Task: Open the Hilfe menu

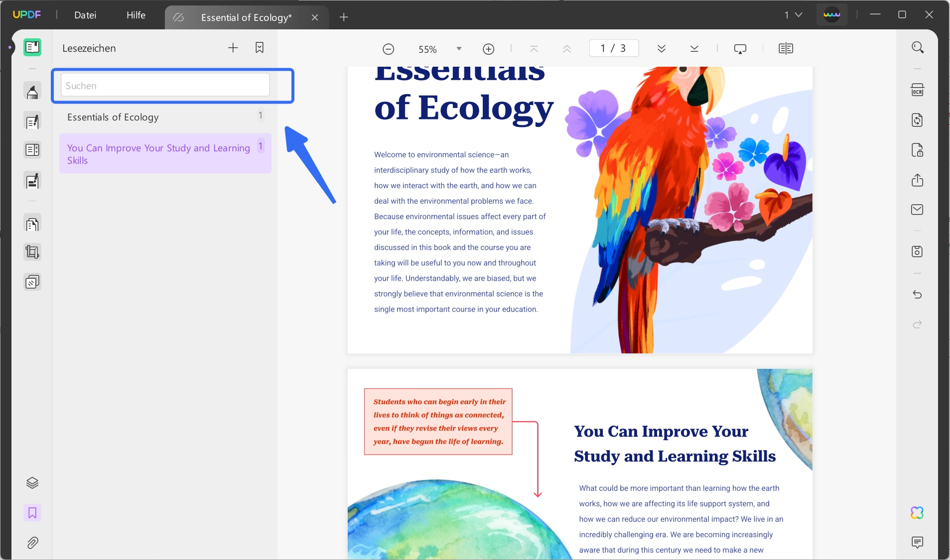Action: pos(136,15)
